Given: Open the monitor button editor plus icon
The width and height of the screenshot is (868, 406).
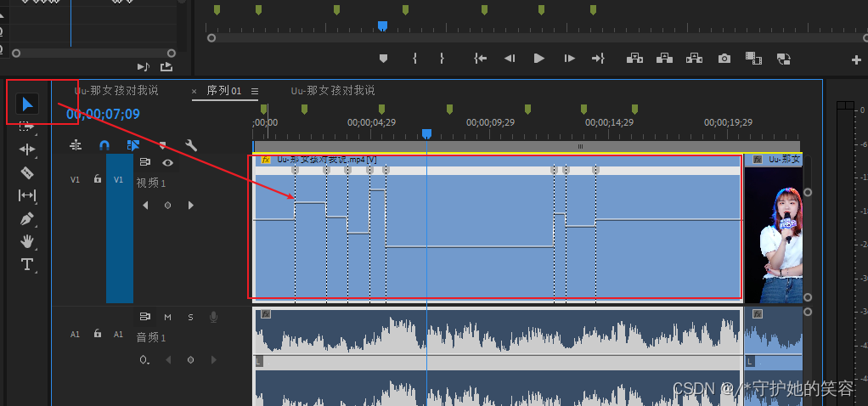Looking at the screenshot, I should [856, 59].
